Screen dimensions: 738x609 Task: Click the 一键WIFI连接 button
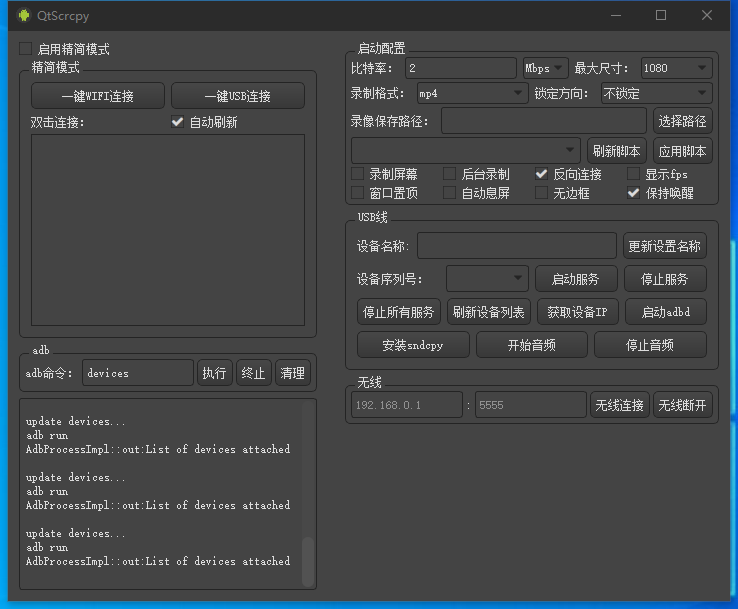(x=98, y=96)
